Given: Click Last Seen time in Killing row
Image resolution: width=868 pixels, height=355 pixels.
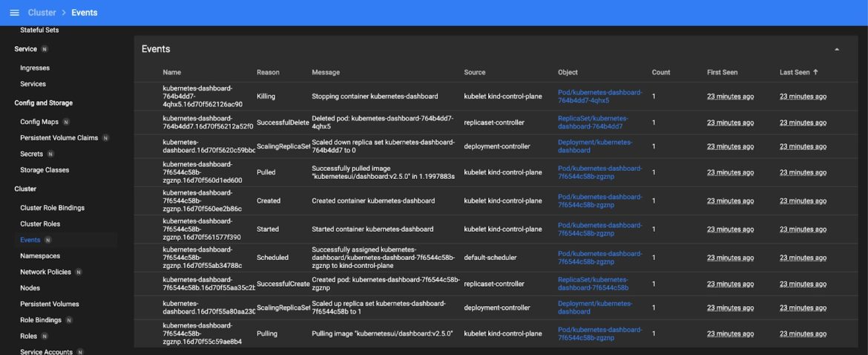Looking at the screenshot, I should (x=803, y=97).
